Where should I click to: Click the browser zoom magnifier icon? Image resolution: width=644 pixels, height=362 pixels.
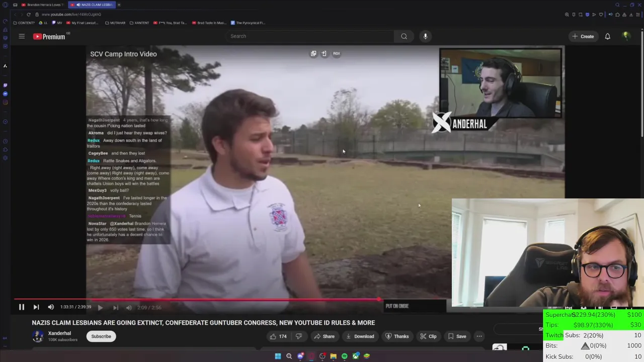click(568, 15)
